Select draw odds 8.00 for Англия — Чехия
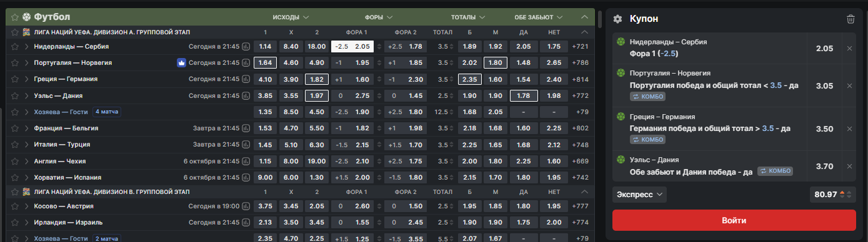This screenshot has height=242, width=868. coord(291,161)
